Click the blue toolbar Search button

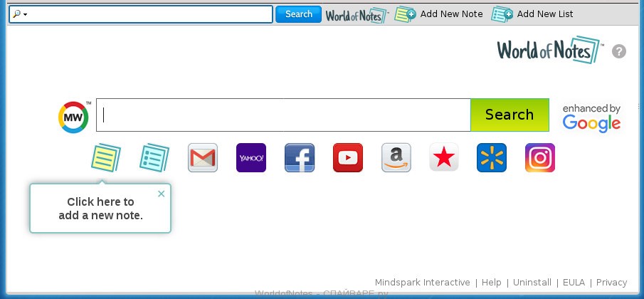pos(299,14)
